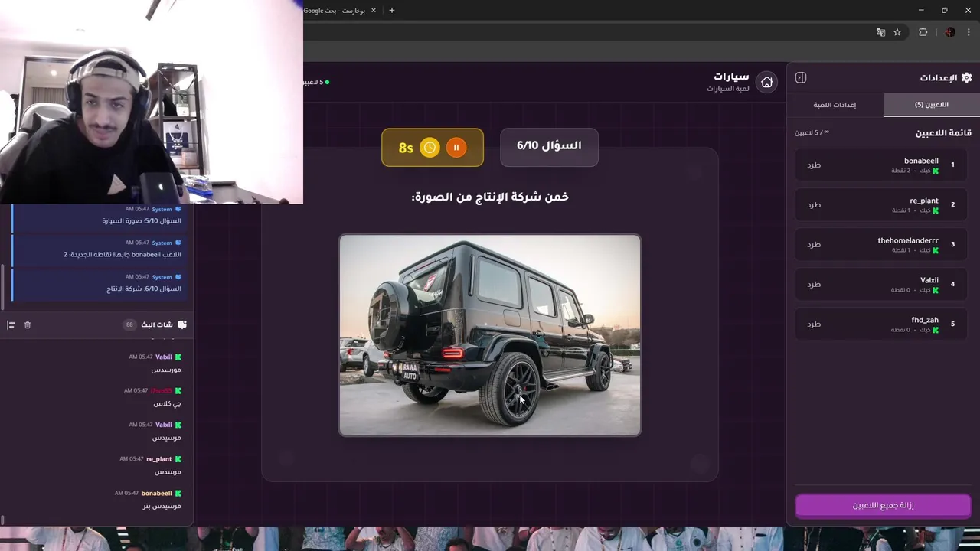Click the yellow clock timer icon

(430, 148)
